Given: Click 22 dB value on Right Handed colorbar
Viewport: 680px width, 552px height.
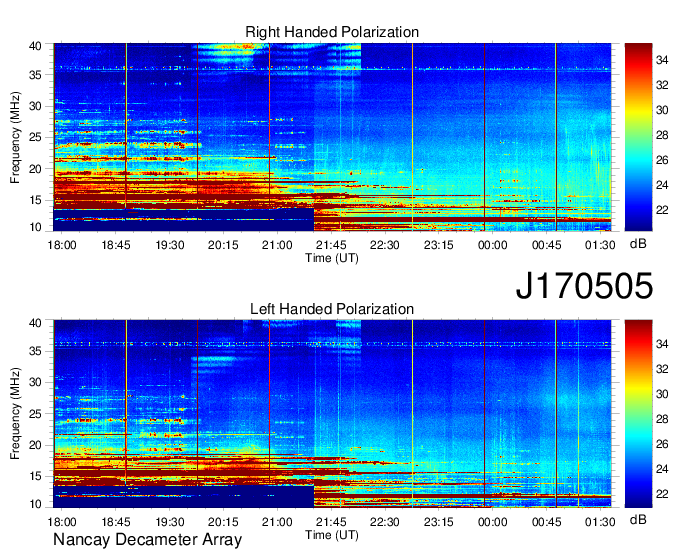Looking at the screenshot, I should [662, 210].
